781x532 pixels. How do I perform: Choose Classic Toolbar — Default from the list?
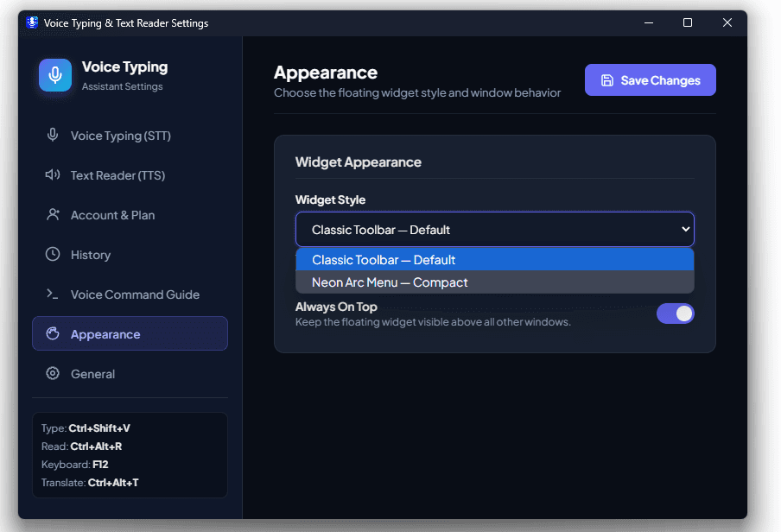coord(494,260)
